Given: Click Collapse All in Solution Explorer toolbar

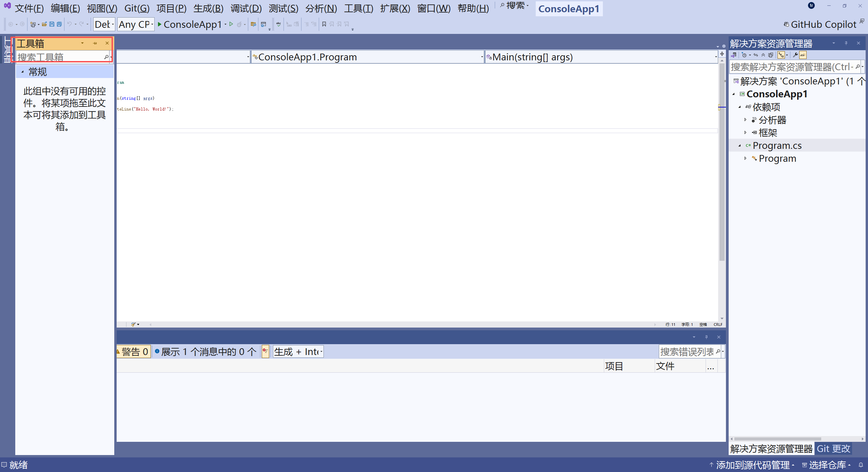Looking at the screenshot, I should tap(763, 55).
